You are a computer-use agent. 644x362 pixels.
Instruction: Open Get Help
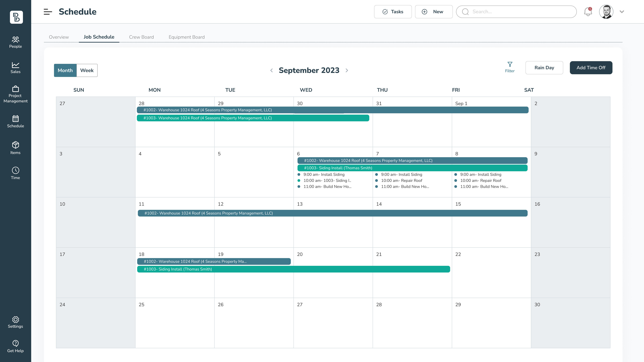click(15, 347)
